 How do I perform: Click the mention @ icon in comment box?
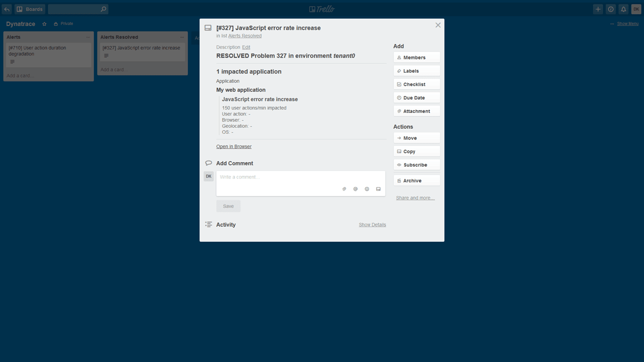(x=355, y=189)
